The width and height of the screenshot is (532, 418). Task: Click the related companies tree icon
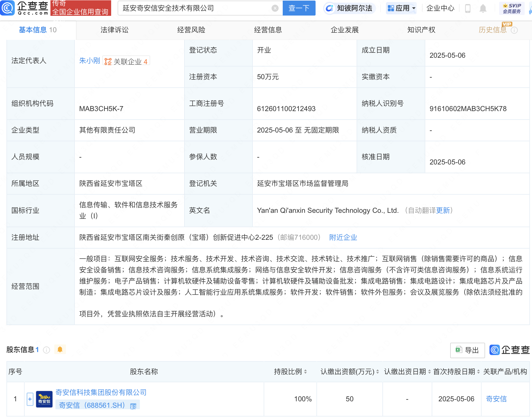click(108, 62)
